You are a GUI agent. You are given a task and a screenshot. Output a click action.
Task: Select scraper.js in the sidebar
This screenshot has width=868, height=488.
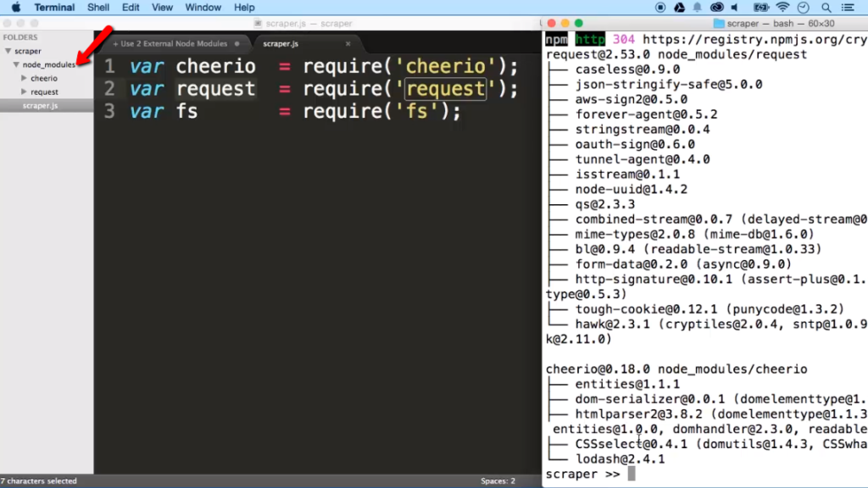click(x=40, y=106)
